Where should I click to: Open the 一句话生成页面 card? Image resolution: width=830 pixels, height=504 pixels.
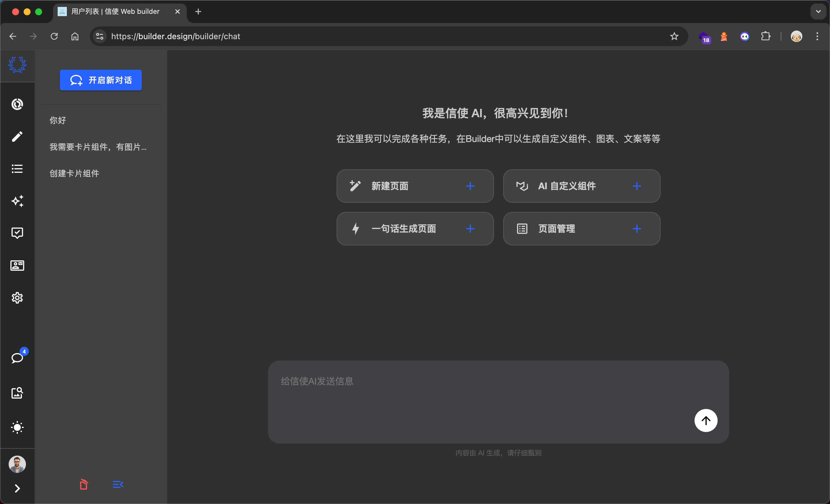tap(415, 229)
